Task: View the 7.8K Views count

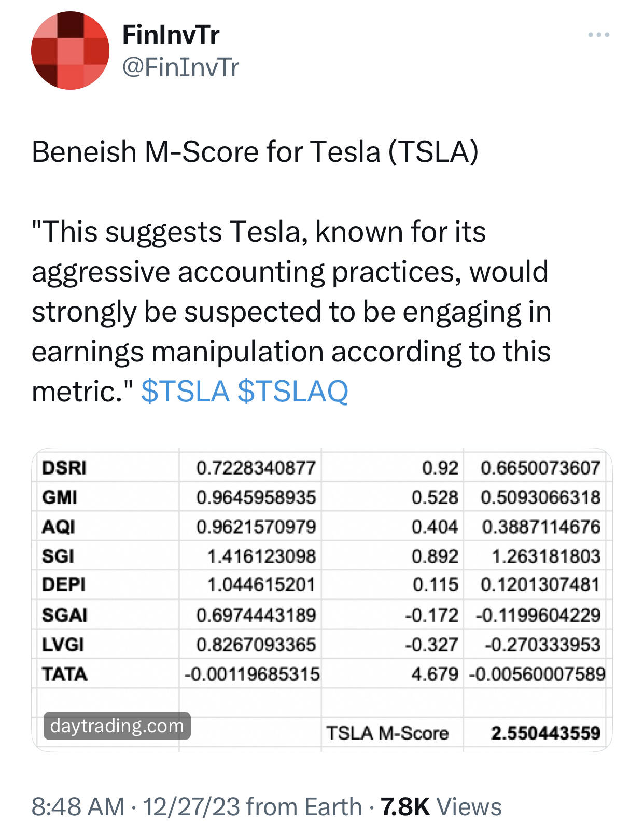Action: (x=441, y=807)
